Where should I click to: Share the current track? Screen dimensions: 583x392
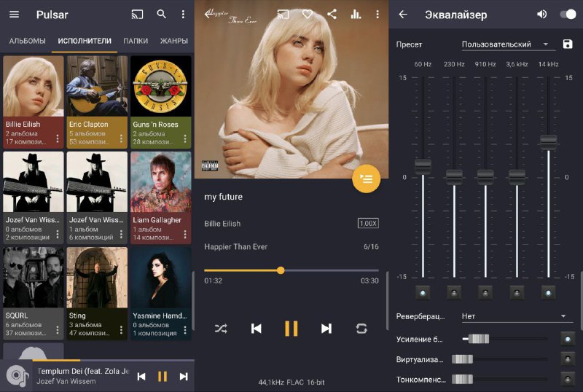click(x=332, y=14)
